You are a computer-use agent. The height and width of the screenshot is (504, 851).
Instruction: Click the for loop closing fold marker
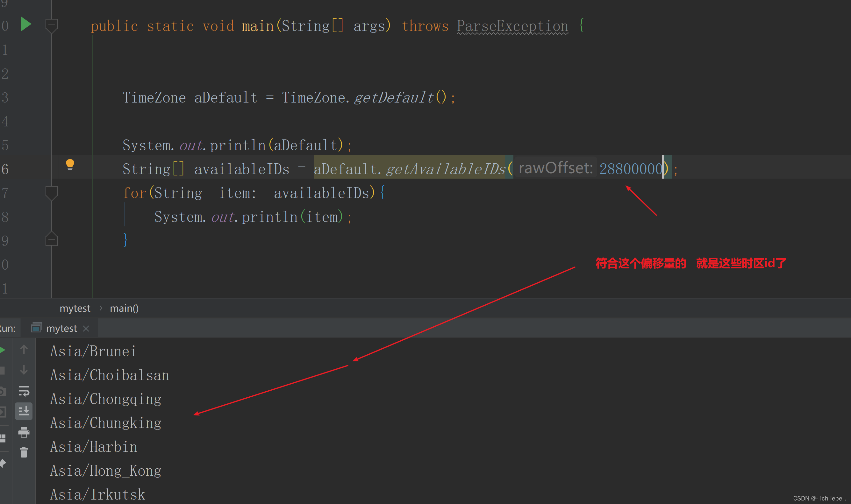pos(51,240)
